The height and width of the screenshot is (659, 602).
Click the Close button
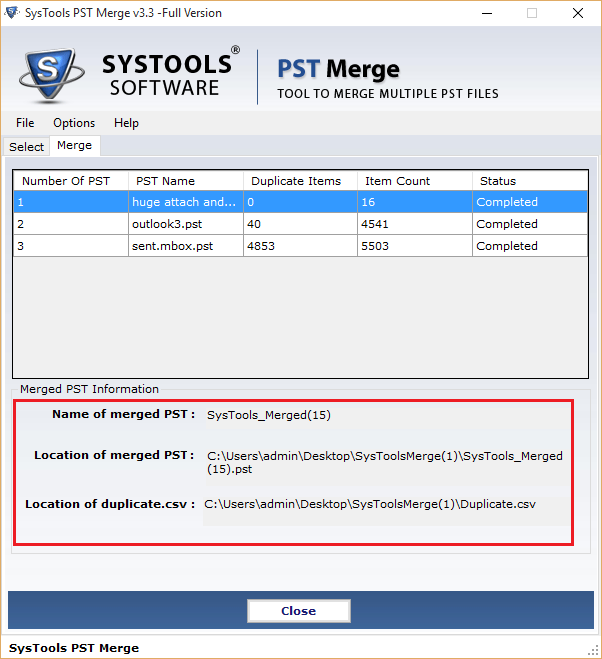click(x=298, y=611)
